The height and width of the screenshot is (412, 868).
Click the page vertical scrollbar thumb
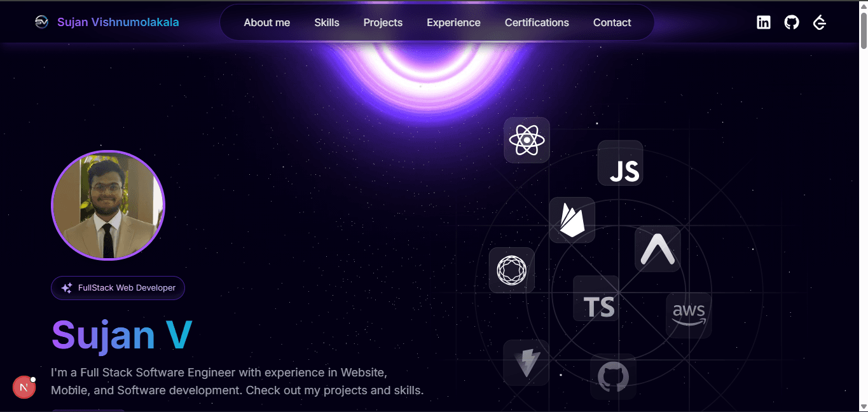click(863, 30)
